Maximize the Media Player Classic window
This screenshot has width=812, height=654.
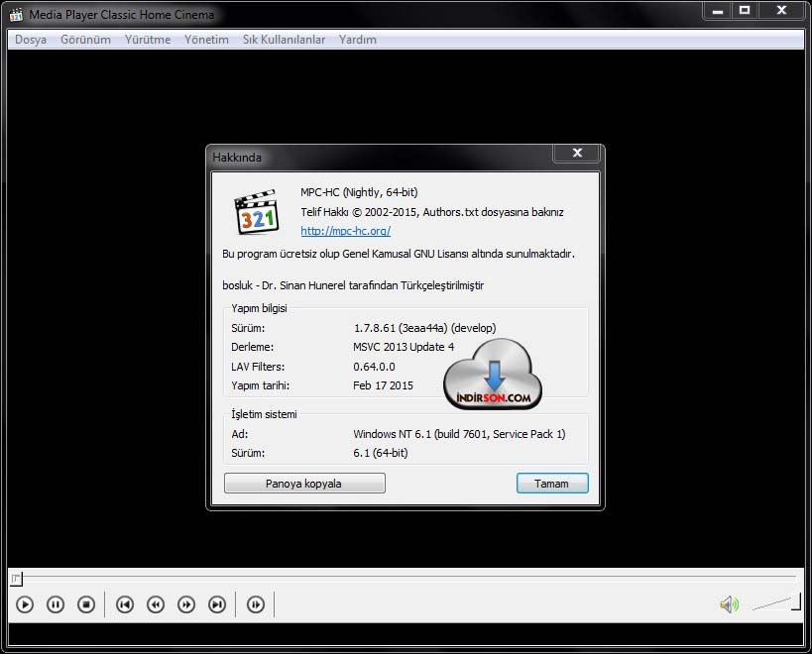(745, 10)
